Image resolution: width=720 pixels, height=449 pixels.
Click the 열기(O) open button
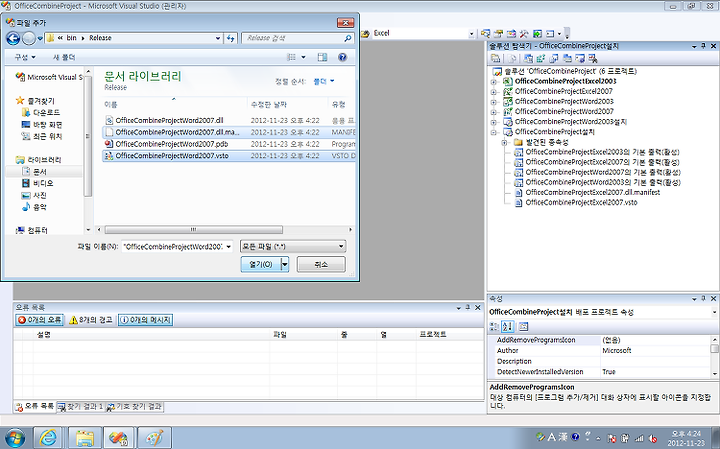point(261,264)
